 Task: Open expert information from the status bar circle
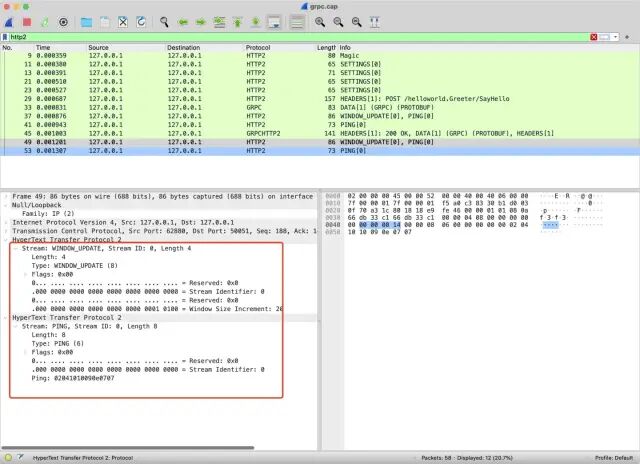pos(8,457)
